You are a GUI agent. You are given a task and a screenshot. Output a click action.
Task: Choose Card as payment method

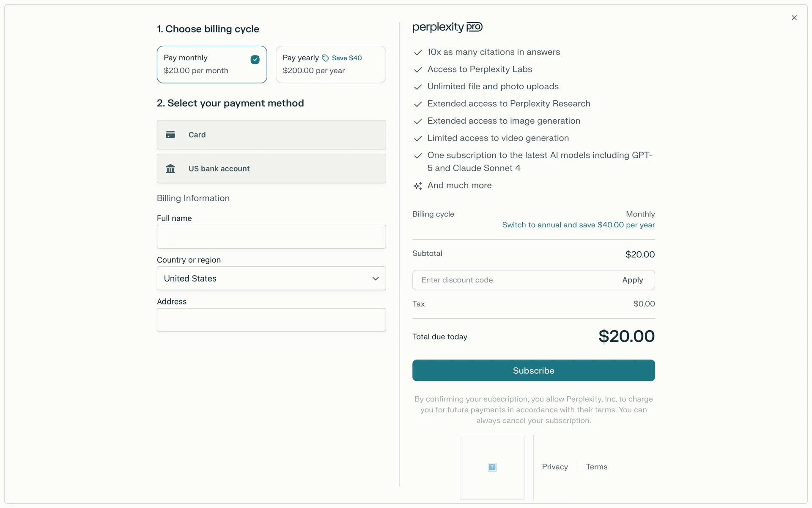pyautogui.click(x=271, y=135)
